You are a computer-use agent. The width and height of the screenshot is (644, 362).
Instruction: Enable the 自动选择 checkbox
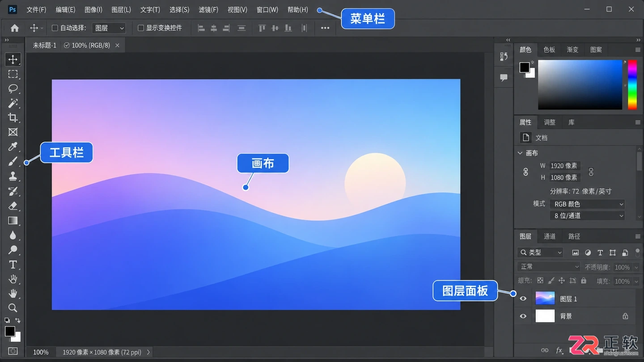(x=55, y=28)
